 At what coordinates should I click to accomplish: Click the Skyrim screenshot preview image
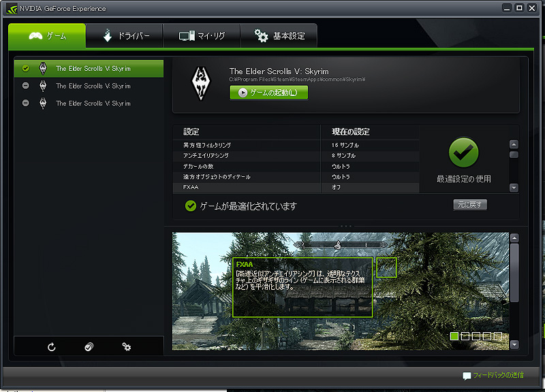341,291
